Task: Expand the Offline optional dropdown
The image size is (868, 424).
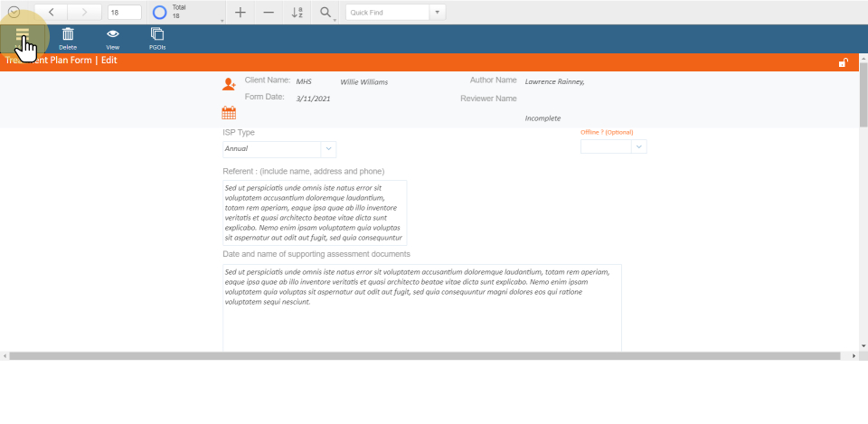Action: (638, 146)
